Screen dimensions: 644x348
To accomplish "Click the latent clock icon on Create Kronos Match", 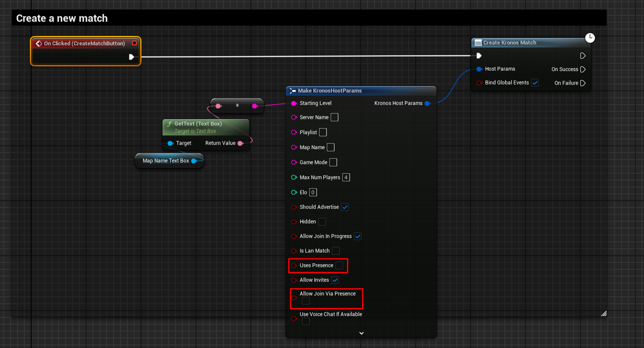I will point(590,38).
